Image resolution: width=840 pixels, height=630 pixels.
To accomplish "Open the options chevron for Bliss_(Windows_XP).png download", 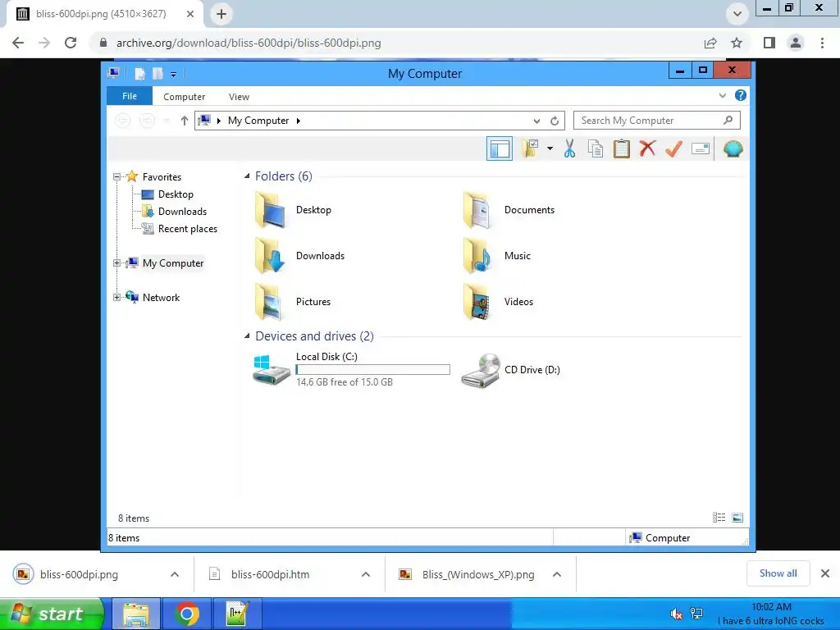I will click(557, 574).
